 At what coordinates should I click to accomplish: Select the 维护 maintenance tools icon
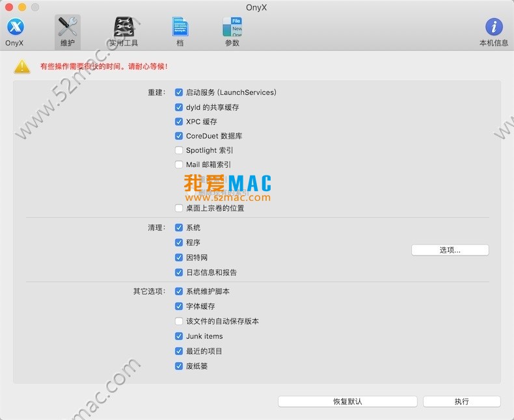tap(68, 32)
